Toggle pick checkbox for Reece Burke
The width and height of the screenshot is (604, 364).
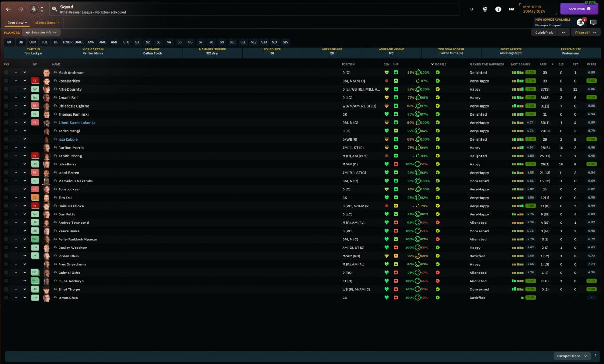click(x=6, y=231)
